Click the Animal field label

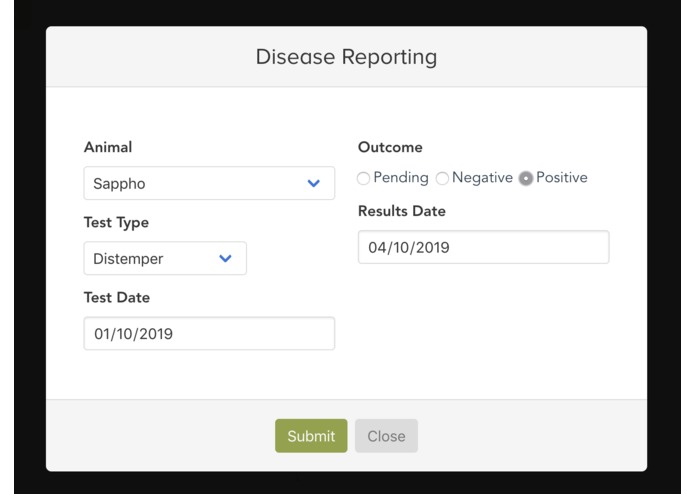(x=108, y=147)
